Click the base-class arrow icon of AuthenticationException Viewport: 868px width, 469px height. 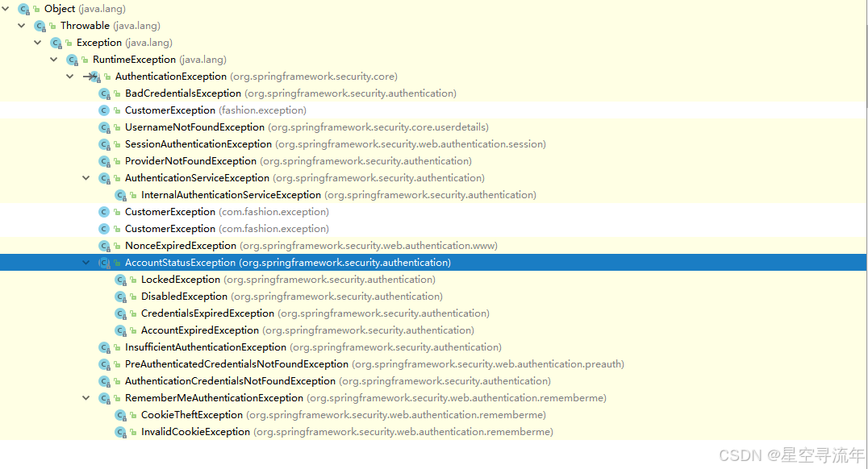92,77
